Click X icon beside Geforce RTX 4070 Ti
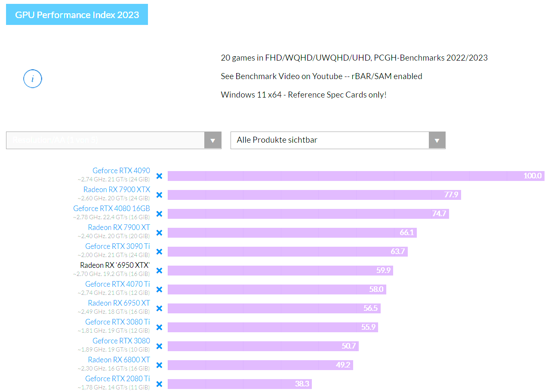551x392 pixels. [159, 289]
